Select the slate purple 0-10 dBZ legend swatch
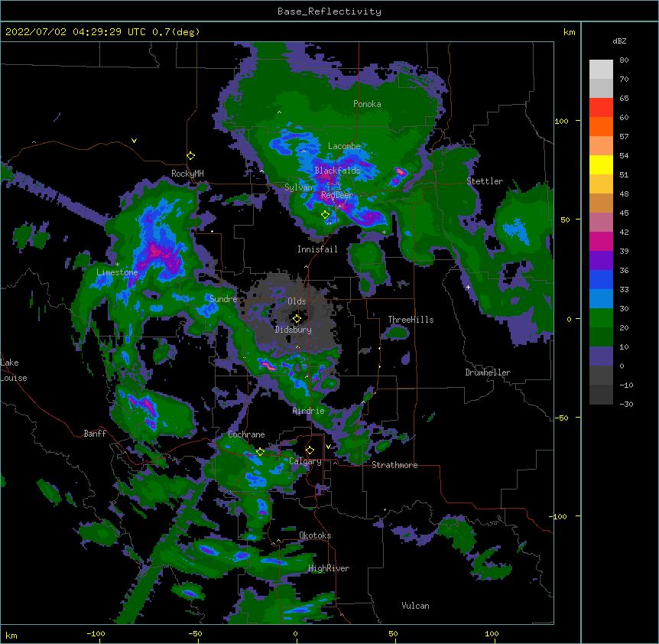 click(x=601, y=356)
